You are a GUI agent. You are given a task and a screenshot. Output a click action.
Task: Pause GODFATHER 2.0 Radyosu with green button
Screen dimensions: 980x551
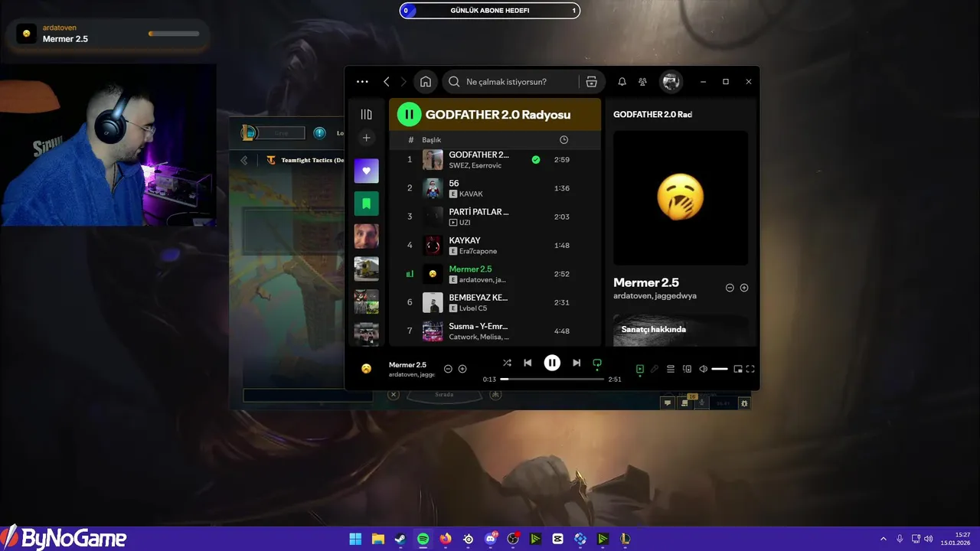coord(409,115)
